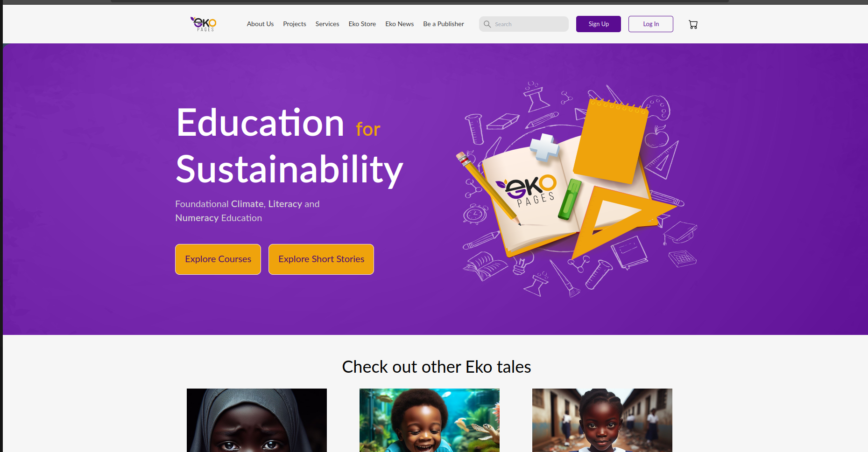Select the smiling child aquarium tale thumbnail
868x452 pixels.
point(430,420)
